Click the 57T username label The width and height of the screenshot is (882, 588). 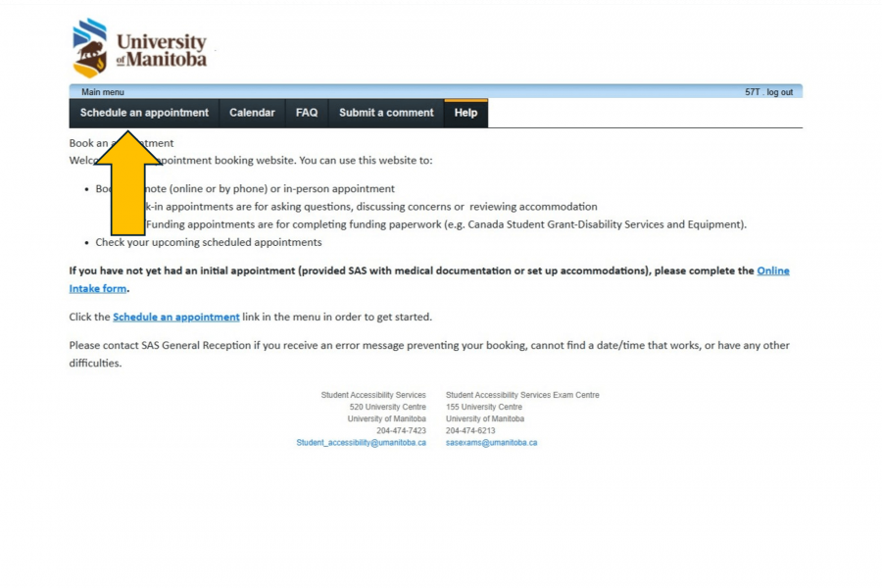click(752, 92)
